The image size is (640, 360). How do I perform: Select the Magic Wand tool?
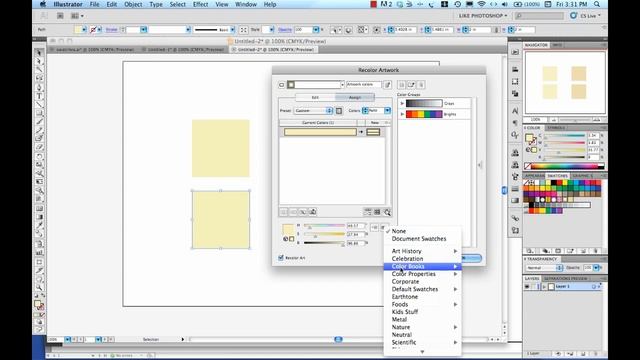click(x=39, y=70)
